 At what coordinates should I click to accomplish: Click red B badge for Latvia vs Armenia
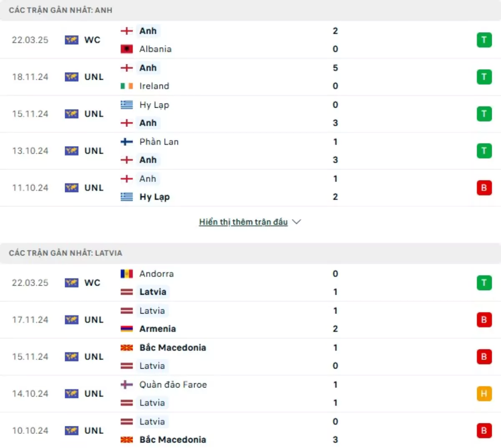tap(484, 320)
